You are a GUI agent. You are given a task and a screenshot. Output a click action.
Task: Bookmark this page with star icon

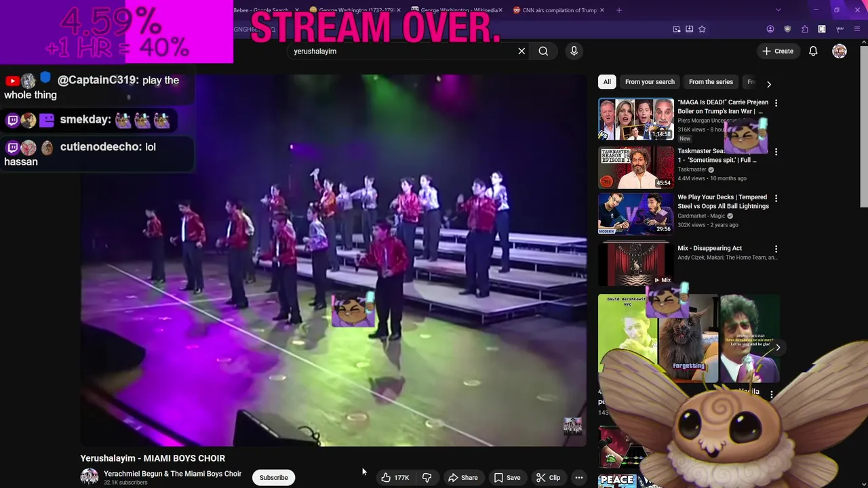(702, 29)
